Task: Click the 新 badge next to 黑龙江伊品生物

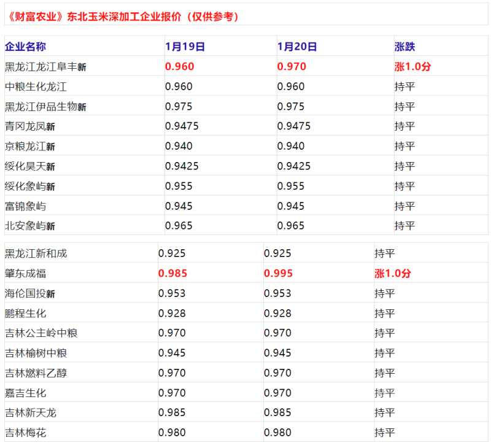Action: [82, 107]
